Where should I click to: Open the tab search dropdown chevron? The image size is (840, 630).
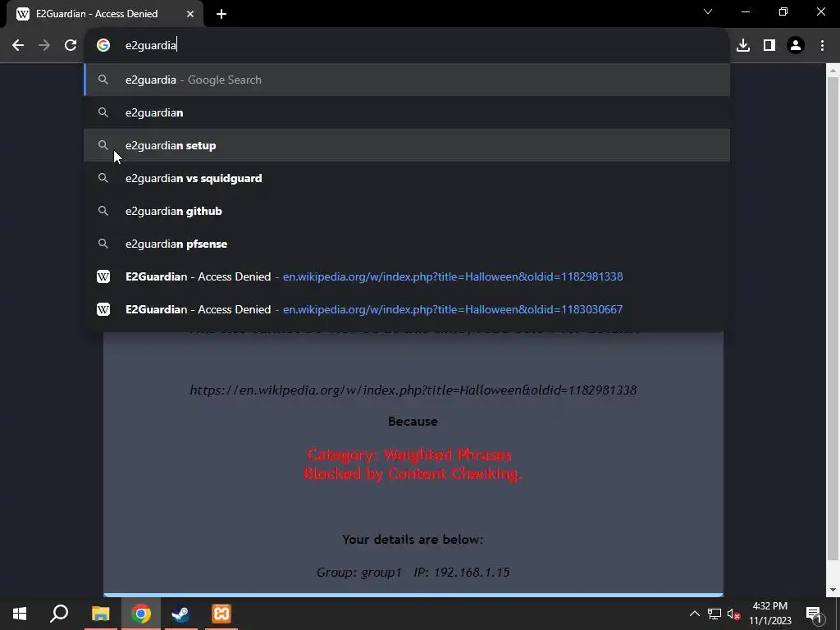point(708,11)
